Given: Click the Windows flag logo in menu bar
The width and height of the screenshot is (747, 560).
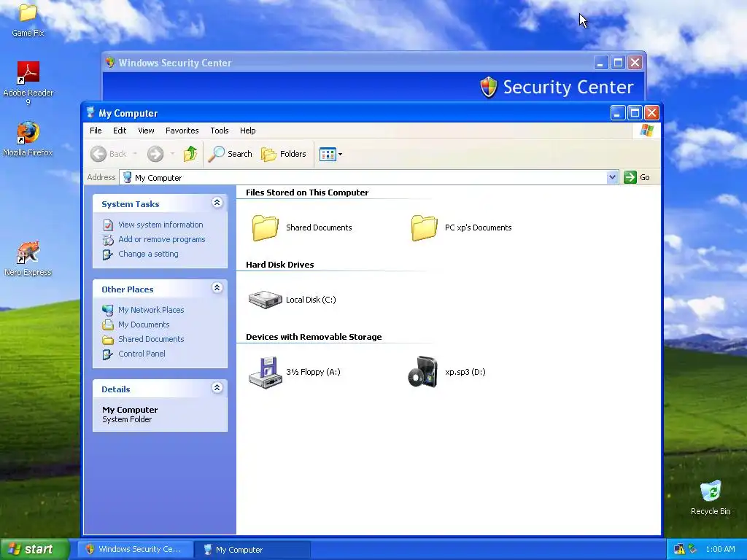Looking at the screenshot, I should point(646,130).
